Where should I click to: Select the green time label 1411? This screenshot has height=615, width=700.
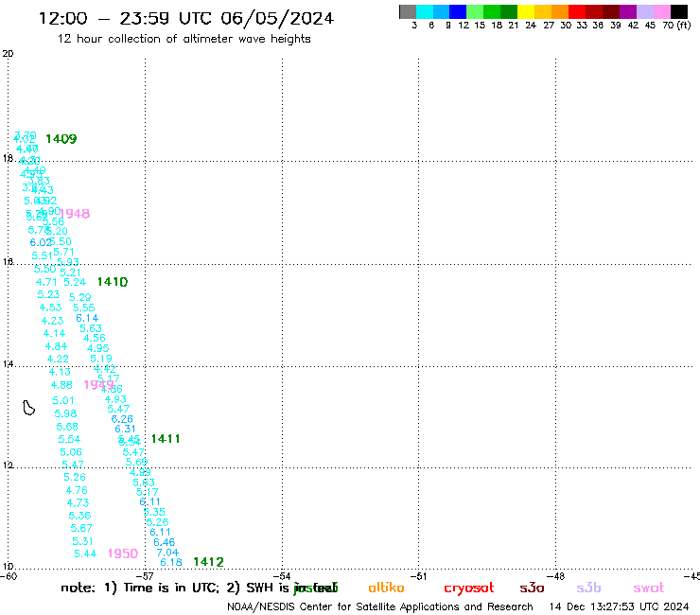coord(166,439)
